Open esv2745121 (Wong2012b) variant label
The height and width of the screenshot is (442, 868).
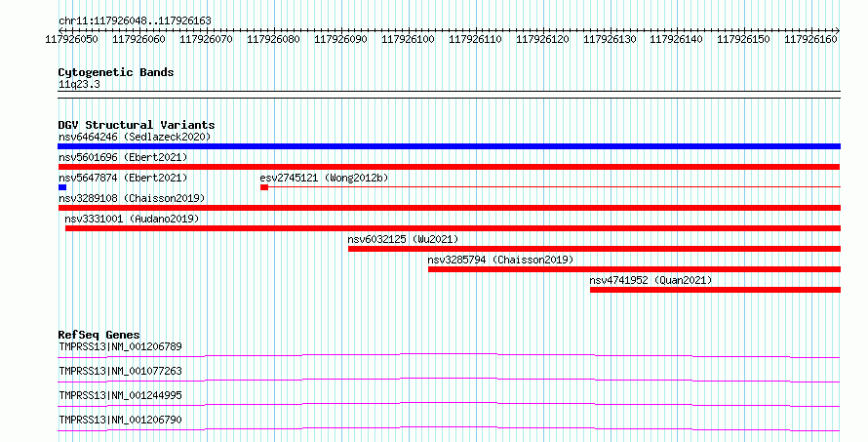click(324, 178)
